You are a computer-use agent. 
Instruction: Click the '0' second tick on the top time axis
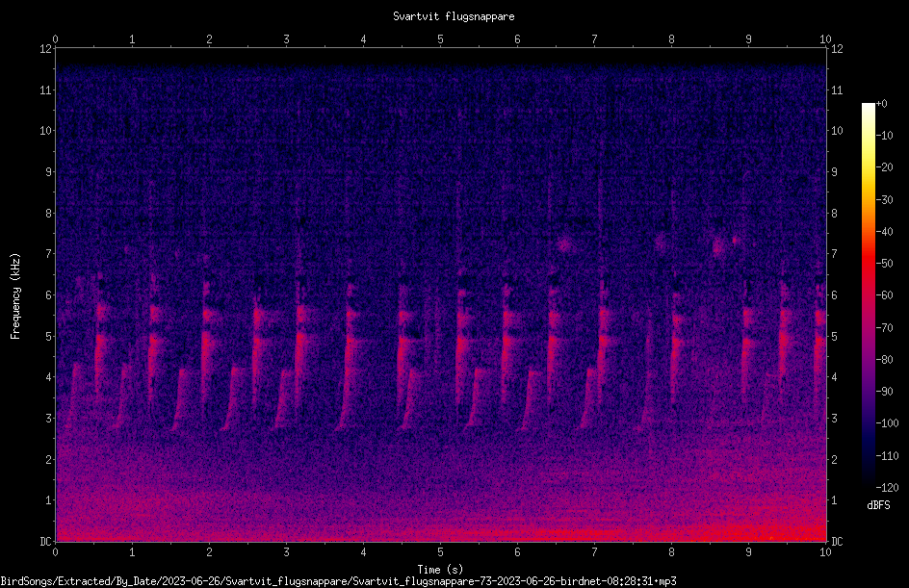[x=56, y=39]
